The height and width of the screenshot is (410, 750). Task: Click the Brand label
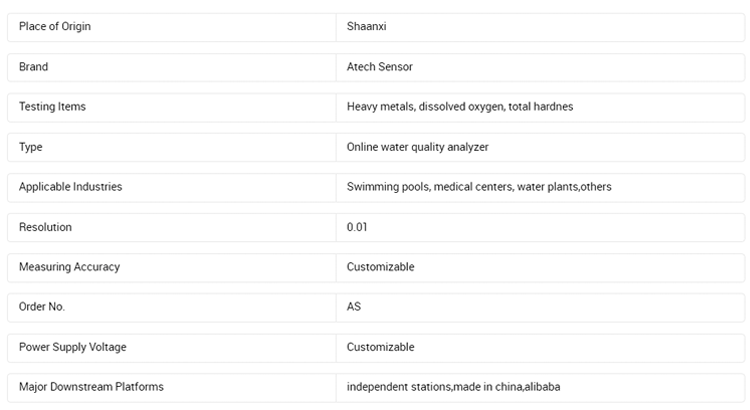click(33, 66)
